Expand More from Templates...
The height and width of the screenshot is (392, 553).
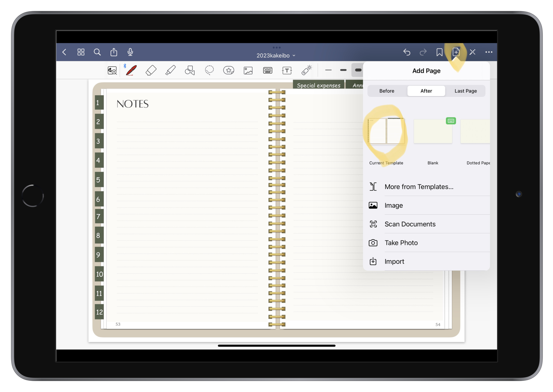click(x=419, y=186)
